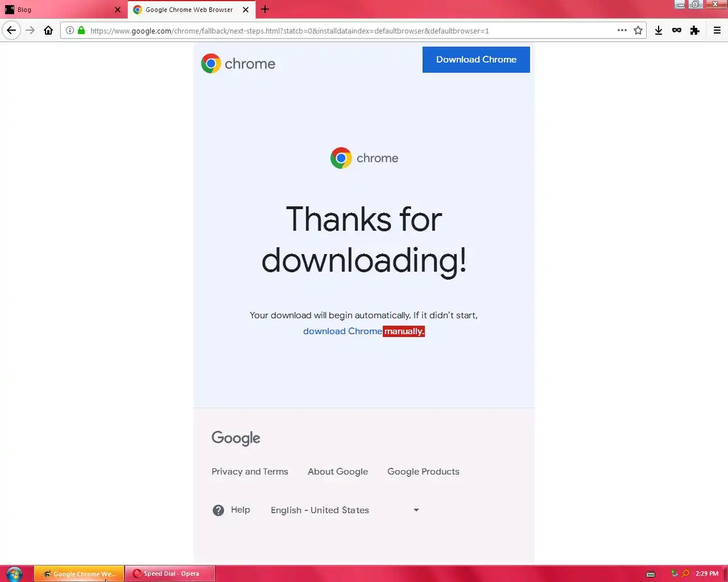728x582 pixels.
Task: Open the Windows Start button
Action: click(x=14, y=573)
